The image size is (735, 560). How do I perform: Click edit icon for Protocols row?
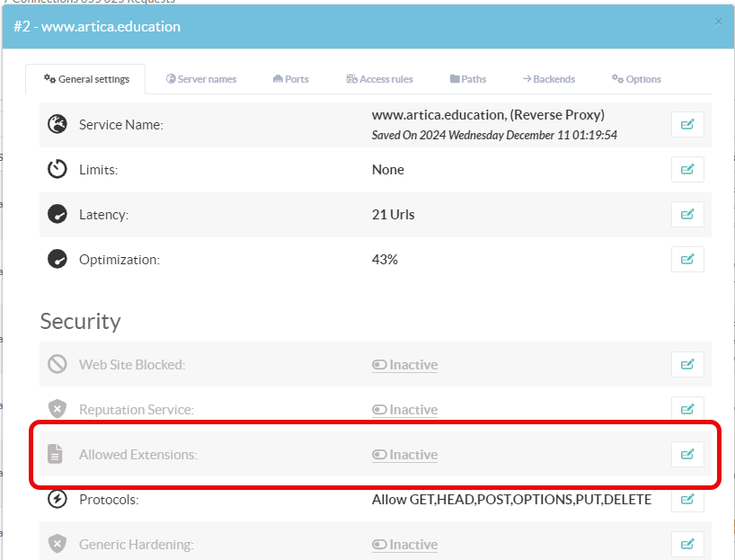(687, 499)
